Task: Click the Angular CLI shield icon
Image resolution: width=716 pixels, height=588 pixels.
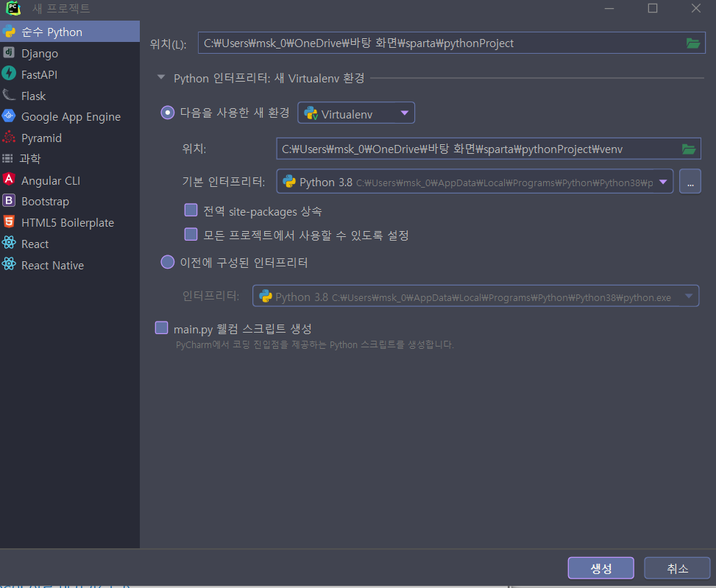Action: click(x=9, y=180)
